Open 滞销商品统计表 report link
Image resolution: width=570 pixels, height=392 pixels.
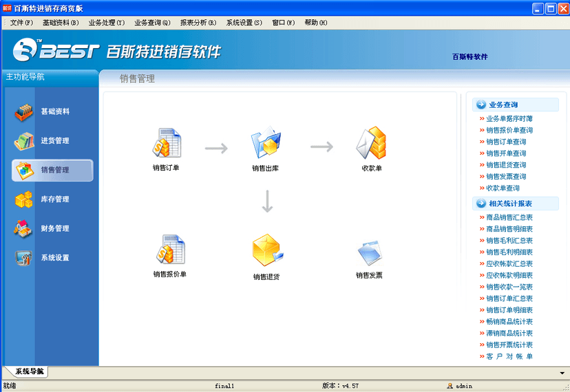point(509,333)
